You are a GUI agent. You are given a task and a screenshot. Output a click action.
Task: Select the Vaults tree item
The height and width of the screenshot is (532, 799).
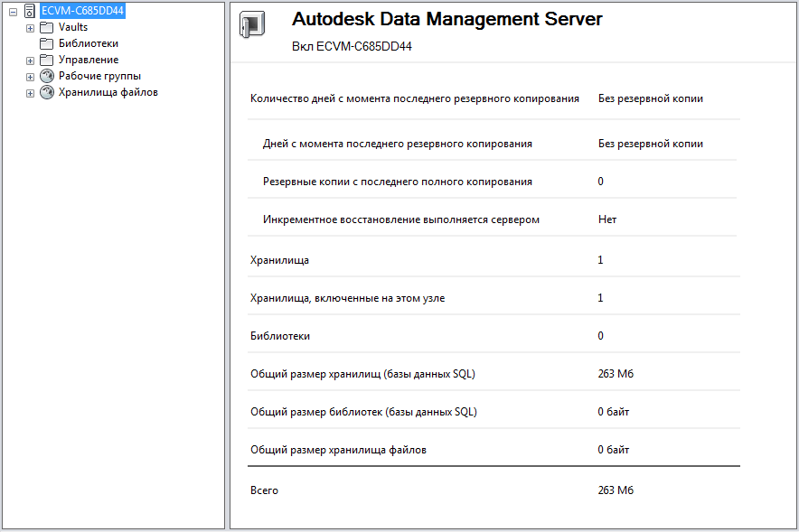point(73,27)
